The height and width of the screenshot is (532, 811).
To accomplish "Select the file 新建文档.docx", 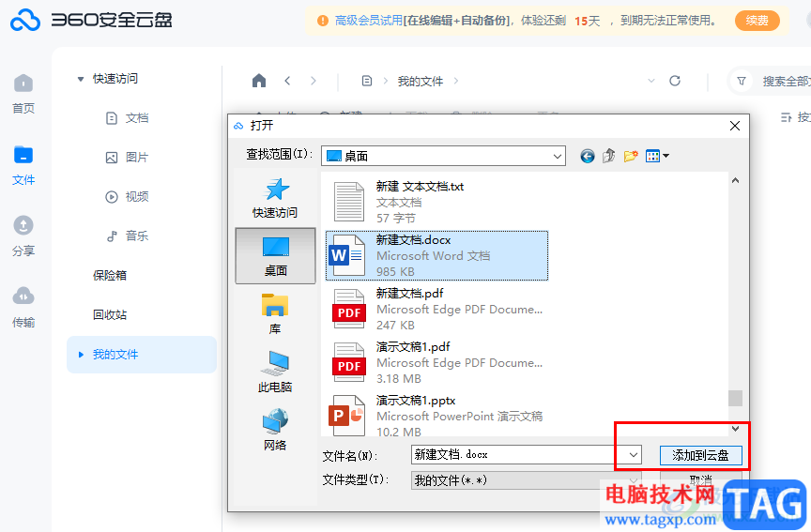I will point(436,255).
